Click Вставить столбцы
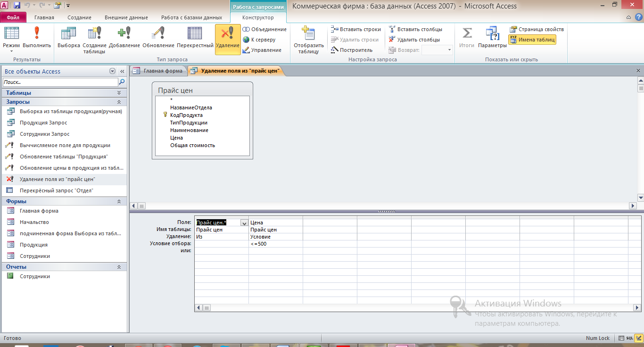The height and width of the screenshot is (347, 644). click(x=415, y=29)
